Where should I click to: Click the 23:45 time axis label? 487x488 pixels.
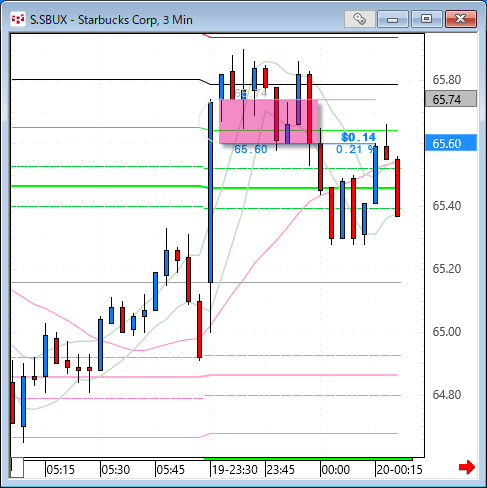tap(281, 470)
